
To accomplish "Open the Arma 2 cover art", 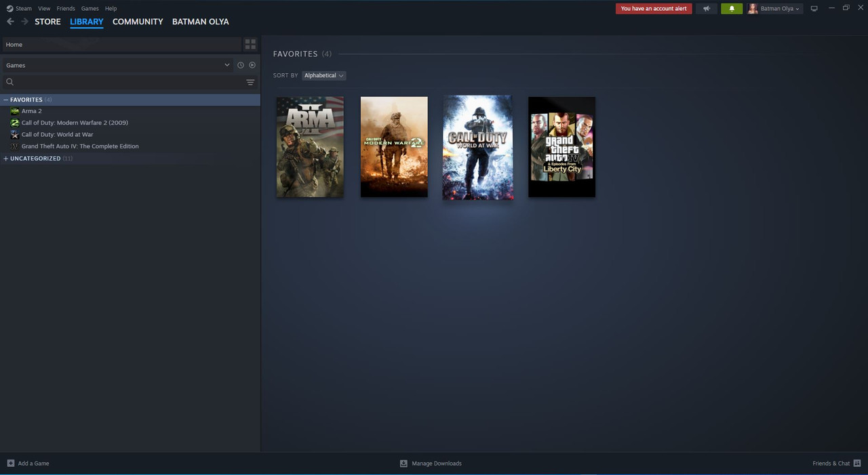I will (x=310, y=147).
